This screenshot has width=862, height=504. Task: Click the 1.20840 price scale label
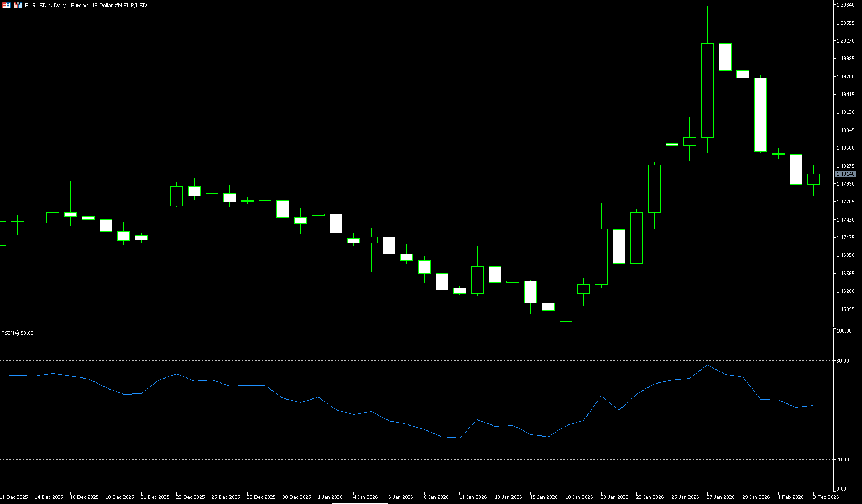click(x=845, y=5)
